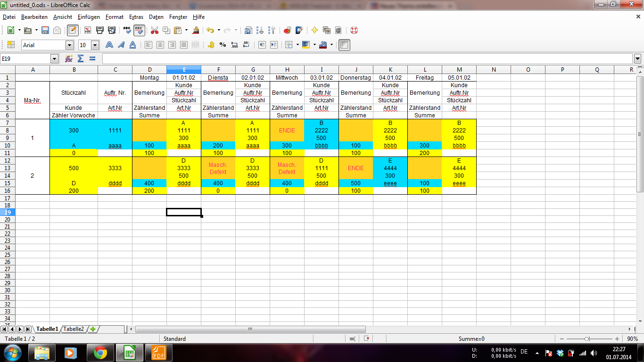Save the document with the floppy icon

click(45, 30)
